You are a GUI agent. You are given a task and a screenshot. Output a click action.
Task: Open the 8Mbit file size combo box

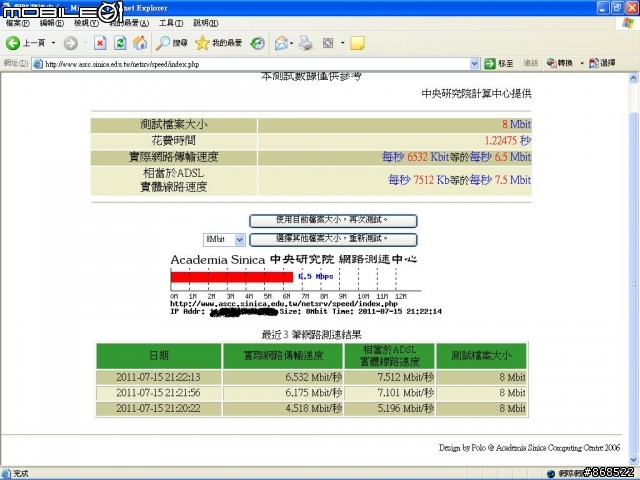pos(224,240)
